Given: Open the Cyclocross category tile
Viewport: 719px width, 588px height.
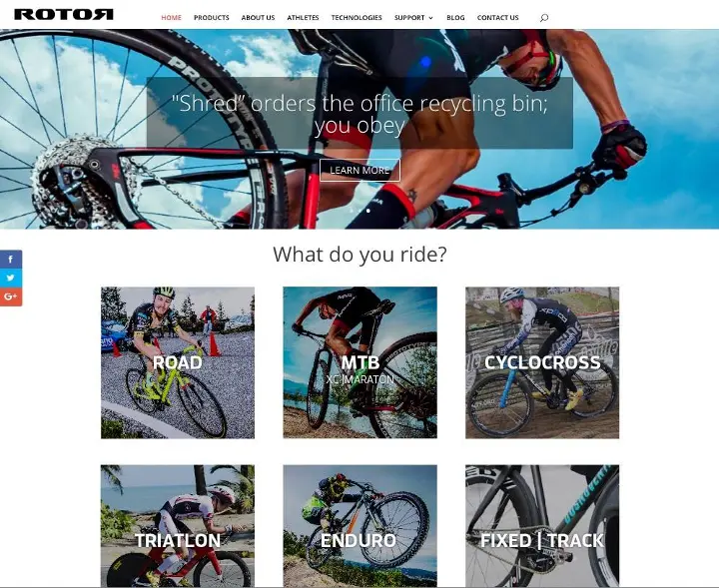Looking at the screenshot, I should coord(542,362).
